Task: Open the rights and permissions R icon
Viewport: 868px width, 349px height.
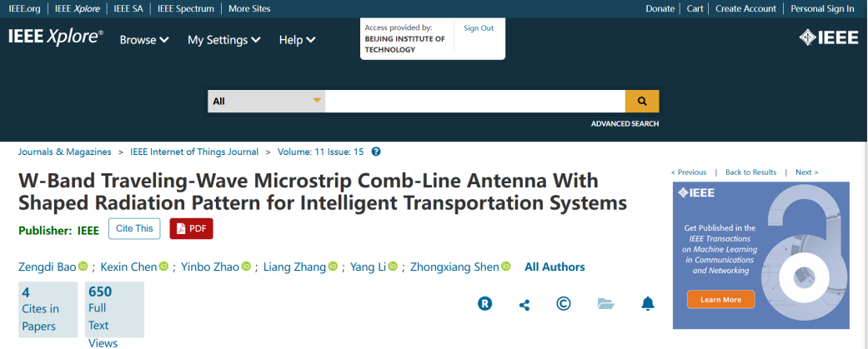Action: (x=484, y=304)
